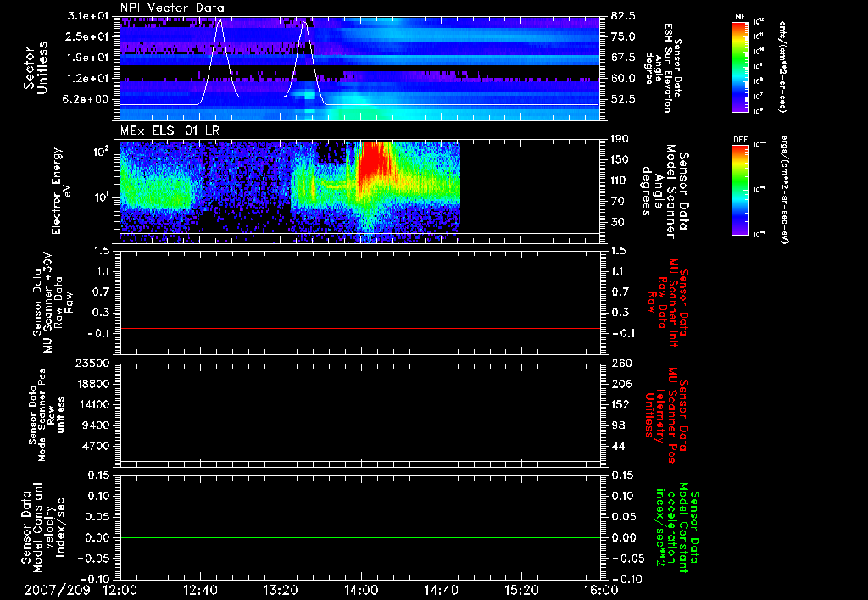The width and height of the screenshot is (868, 600).
Task: Click the 75.0 sun elevation tick
Action: [x=623, y=36]
